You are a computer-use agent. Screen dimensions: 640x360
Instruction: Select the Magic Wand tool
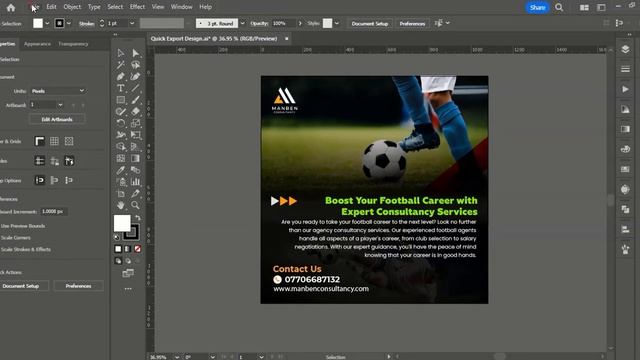tap(120, 65)
